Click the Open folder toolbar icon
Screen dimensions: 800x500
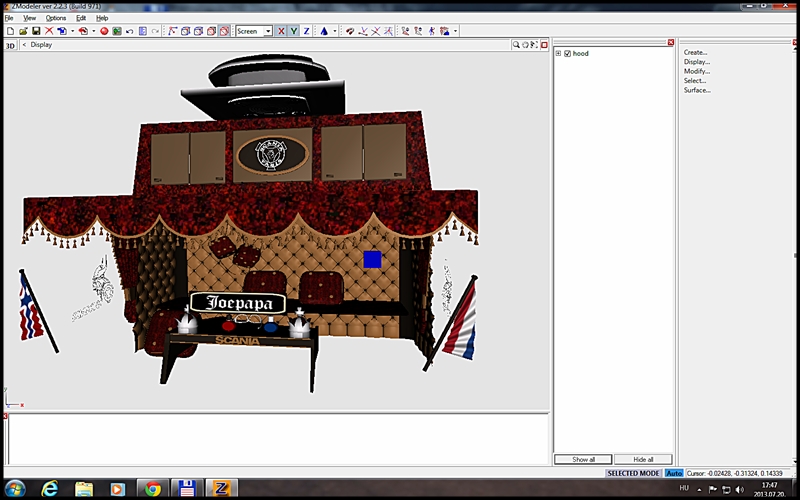point(22,31)
